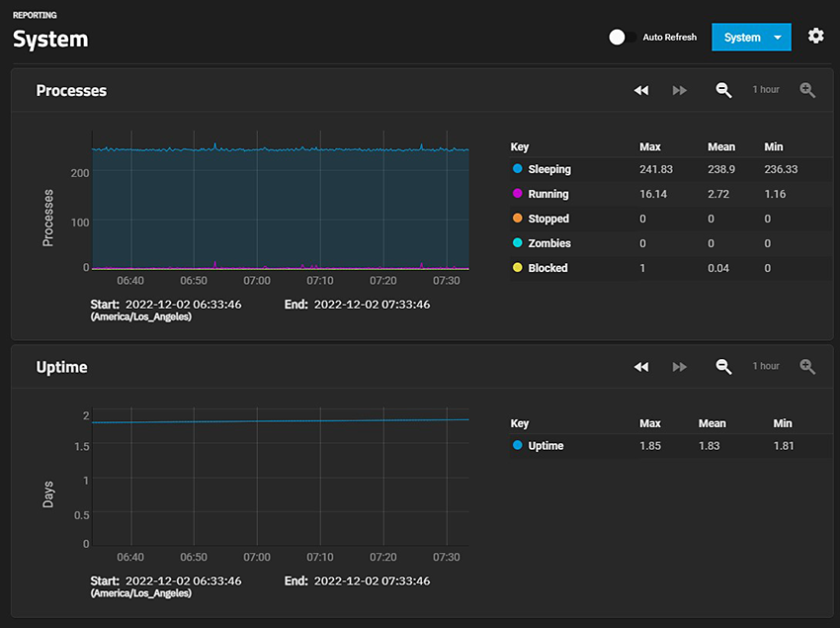This screenshot has height=628, width=840.
Task: Click Max column header in Processes legend
Action: click(x=650, y=147)
